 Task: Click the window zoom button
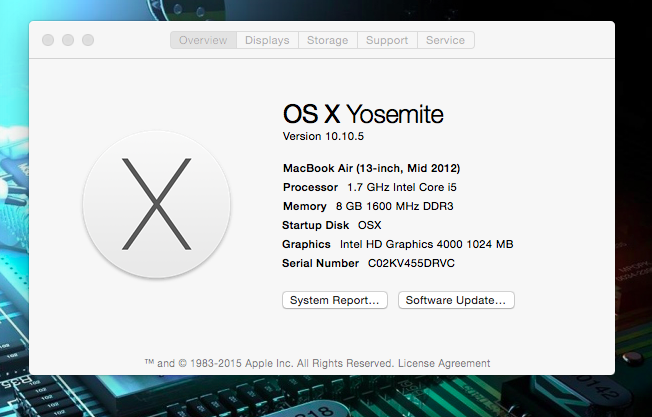(88, 40)
